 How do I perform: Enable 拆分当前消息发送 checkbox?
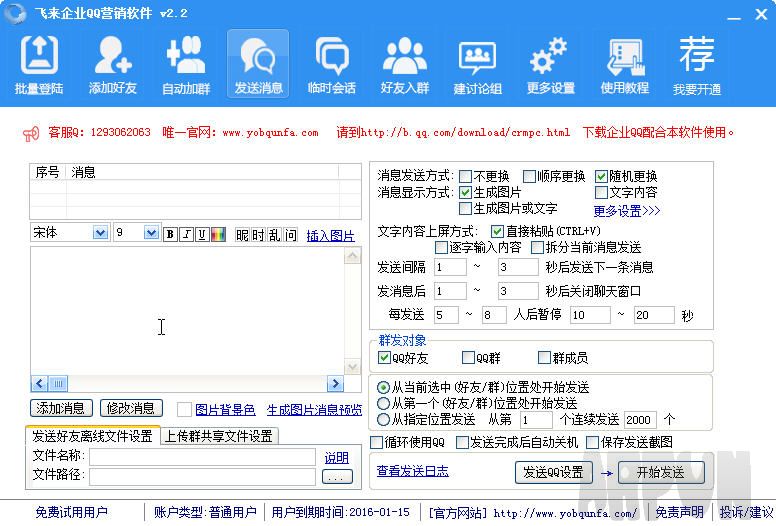click(537, 247)
